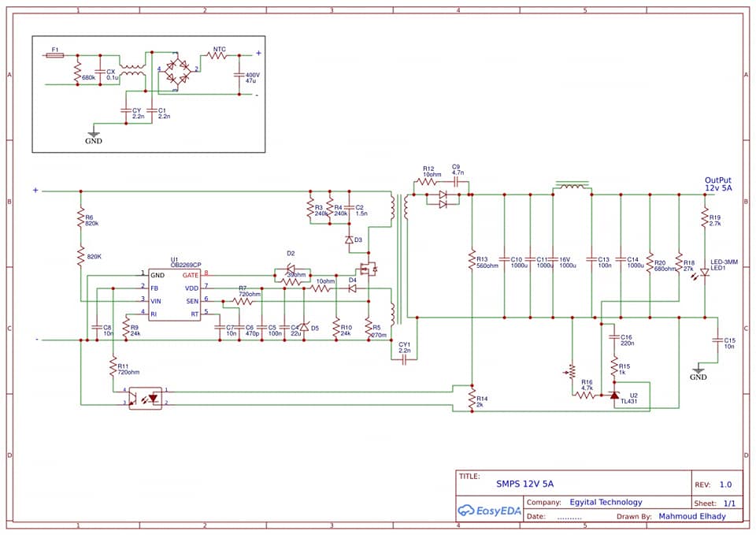Click the NTC thermistor symbol

point(217,56)
